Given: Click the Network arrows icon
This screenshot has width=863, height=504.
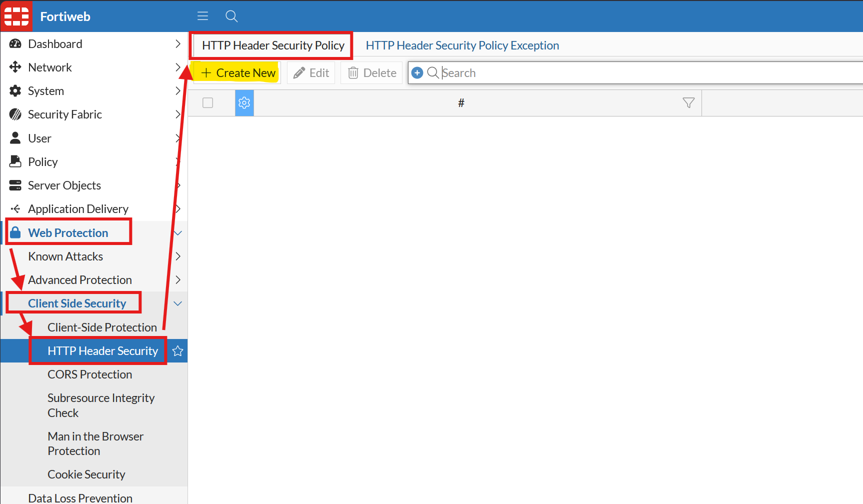Looking at the screenshot, I should tap(15, 67).
